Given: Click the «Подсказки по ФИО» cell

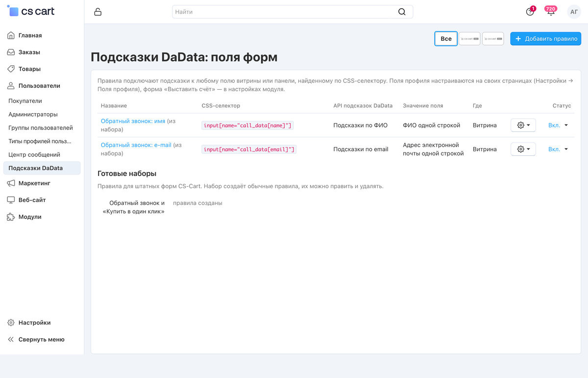Looking at the screenshot, I should tap(361, 125).
